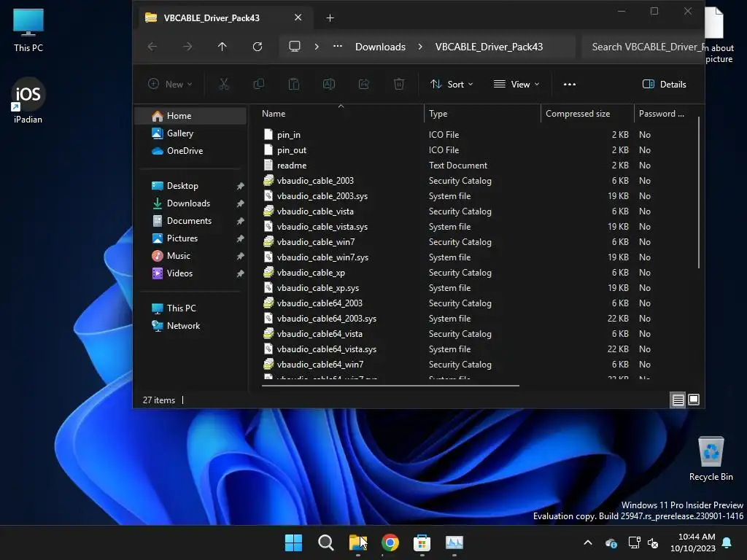The height and width of the screenshot is (560, 747).
Task: Open the clock showing 10:44 AM
Action: (693, 542)
